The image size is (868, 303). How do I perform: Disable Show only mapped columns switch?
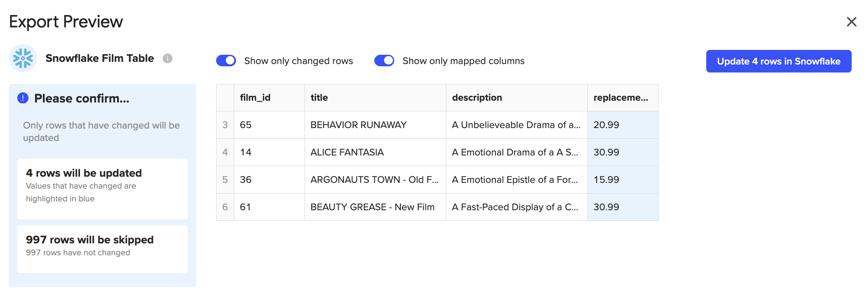point(385,61)
